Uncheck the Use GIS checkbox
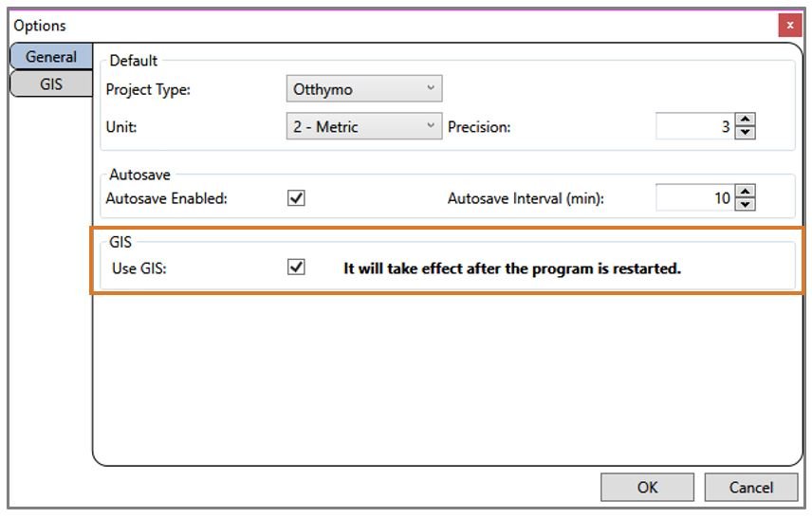 296,268
